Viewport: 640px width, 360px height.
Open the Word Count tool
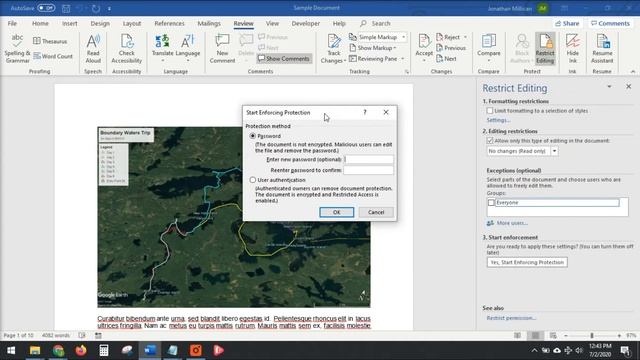point(53,56)
